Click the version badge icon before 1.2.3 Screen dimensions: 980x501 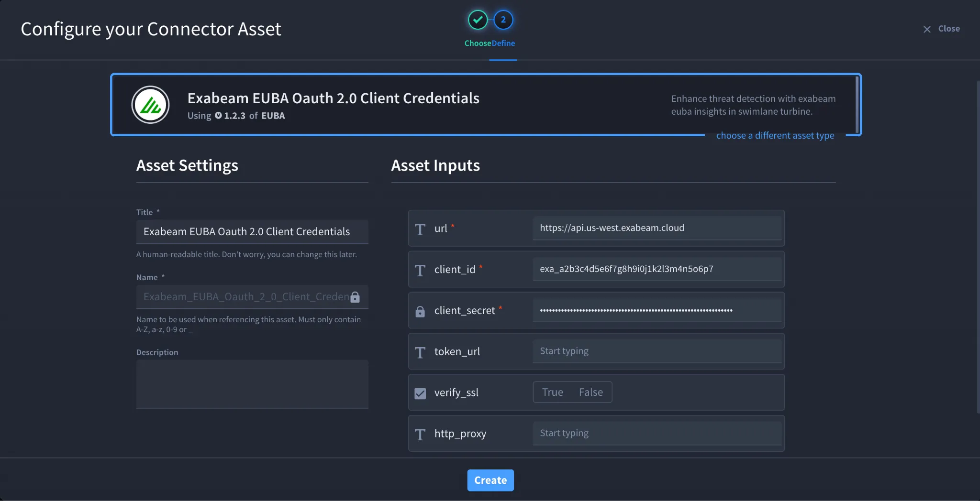218,116
